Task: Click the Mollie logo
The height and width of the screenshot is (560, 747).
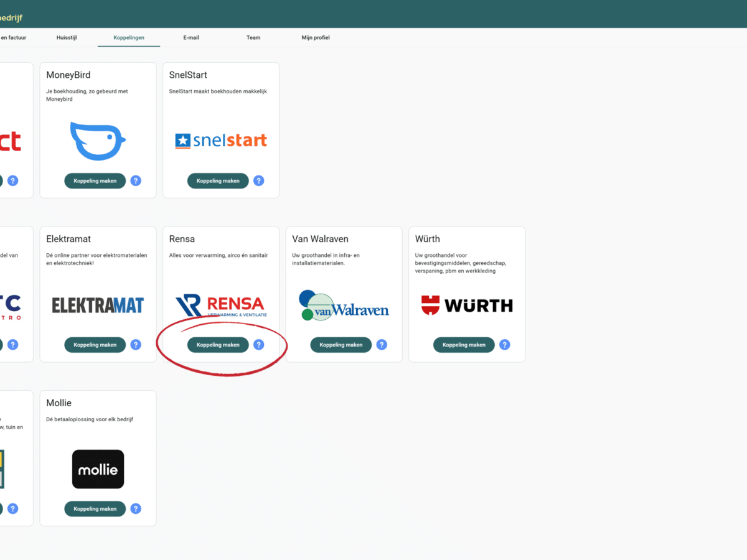Action: tap(98, 469)
